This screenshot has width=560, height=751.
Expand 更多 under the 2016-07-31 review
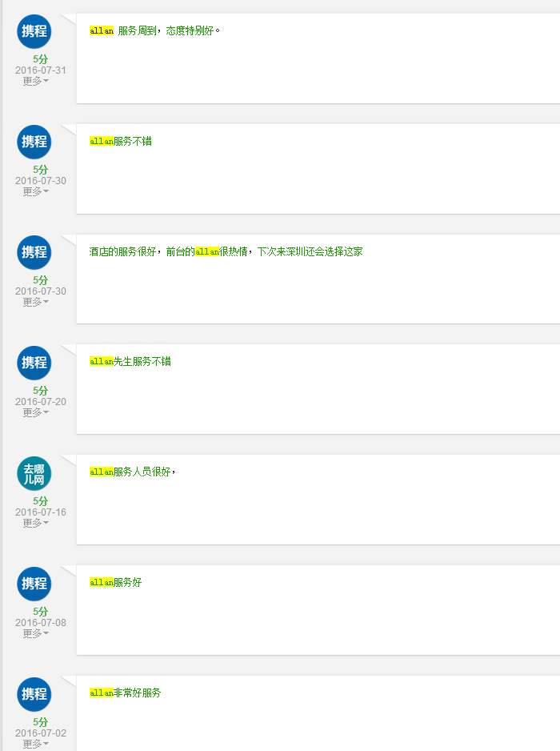[x=35, y=81]
